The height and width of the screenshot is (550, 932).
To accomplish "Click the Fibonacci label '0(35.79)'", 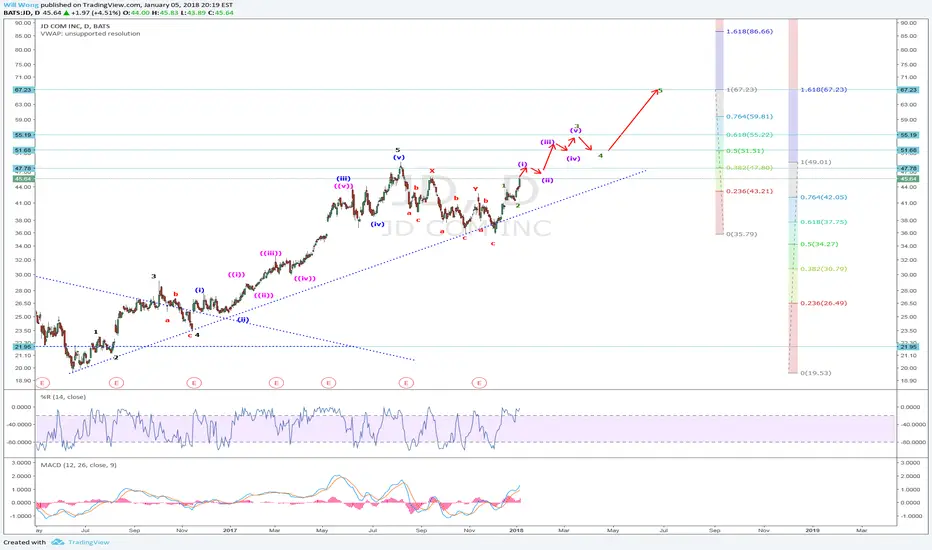I will click(742, 234).
